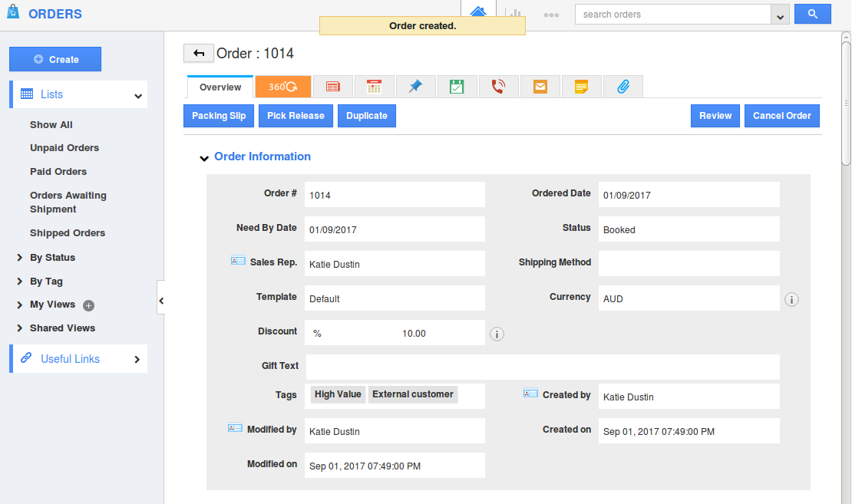Click the back arrow beside Order title

point(199,53)
